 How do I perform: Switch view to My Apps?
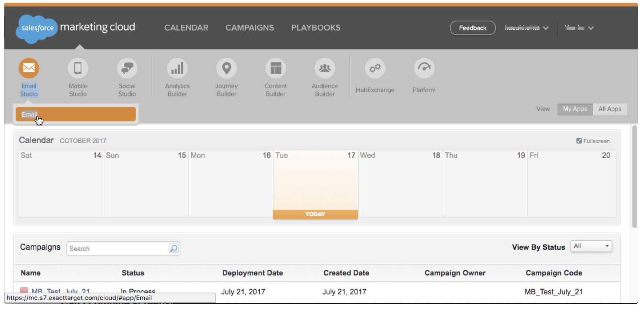pyautogui.click(x=575, y=109)
